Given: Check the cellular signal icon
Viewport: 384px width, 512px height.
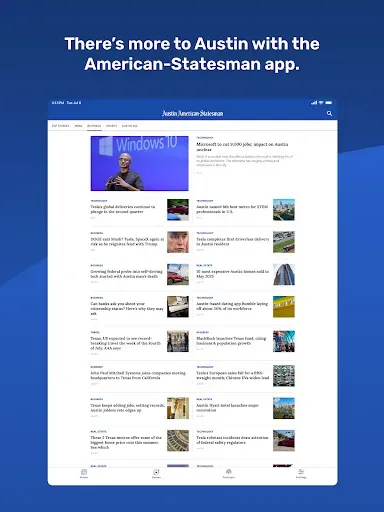Looking at the screenshot, I should [314, 103].
